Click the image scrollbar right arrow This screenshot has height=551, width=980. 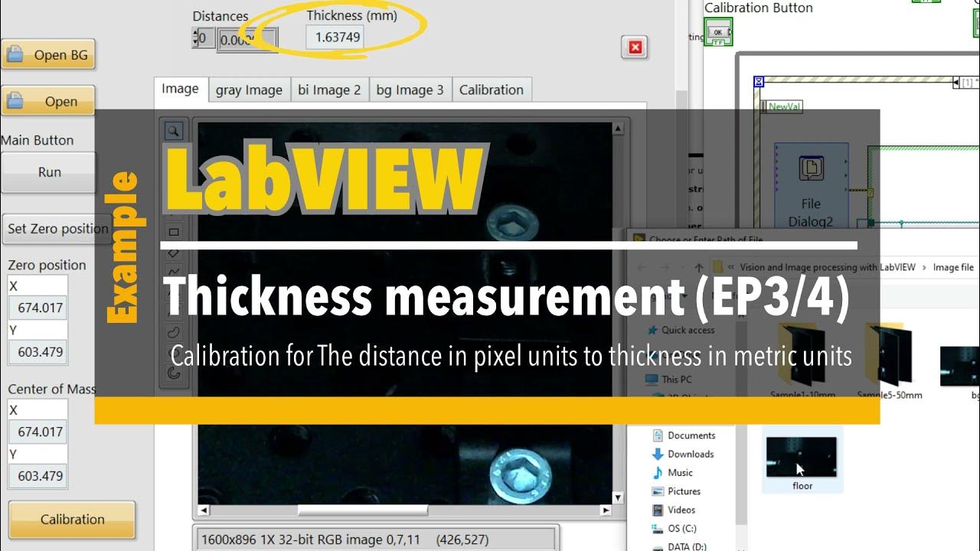pos(606,510)
